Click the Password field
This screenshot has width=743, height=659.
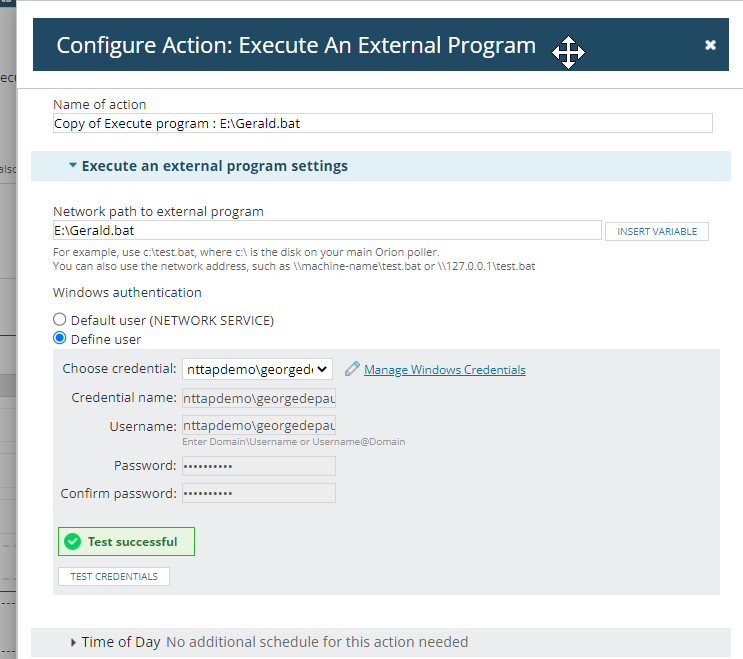click(x=258, y=466)
